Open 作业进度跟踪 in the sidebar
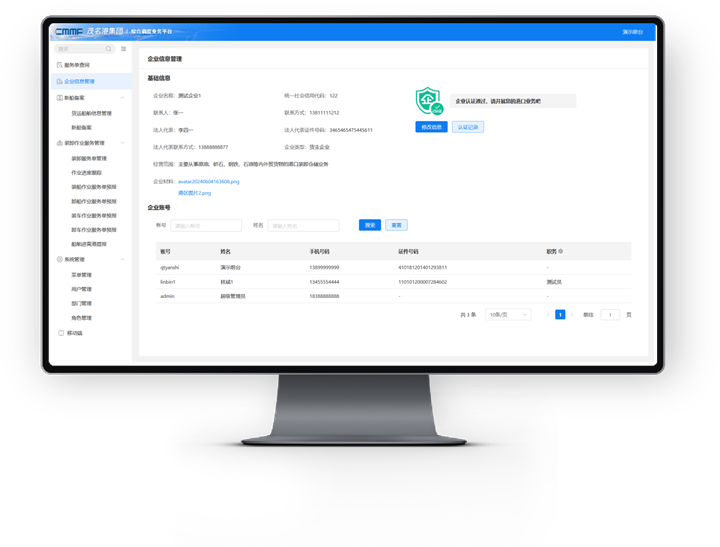The height and width of the screenshot is (547, 720). 88,172
